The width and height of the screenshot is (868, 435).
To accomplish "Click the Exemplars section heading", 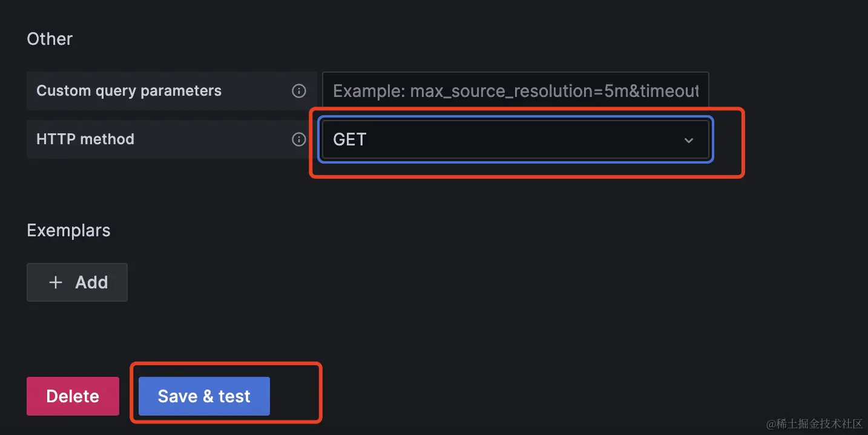I will point(68,231).
